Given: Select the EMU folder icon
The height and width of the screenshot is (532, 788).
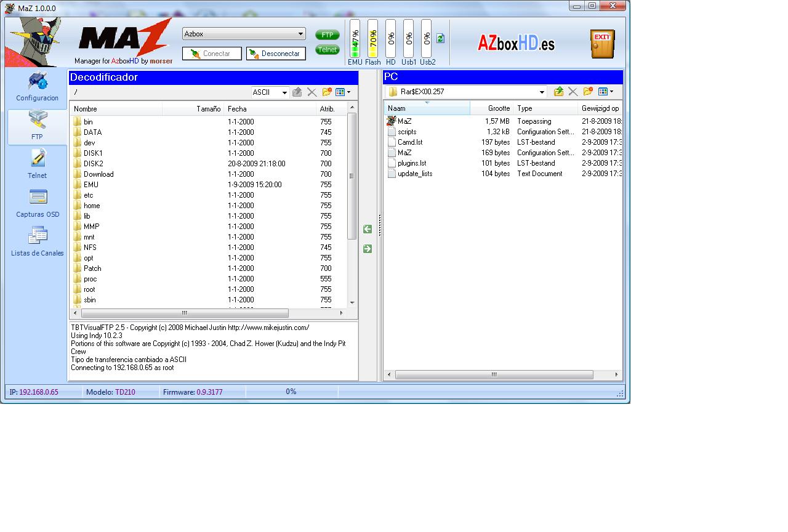Looking at the screenshot, I should click(x=78, y=185).
